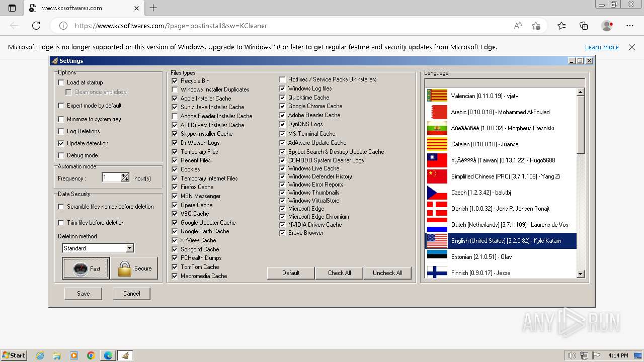This screenshot has height=362, width=644.
Task: Open Edge profile avatar
Action: (x=607, y=26)
